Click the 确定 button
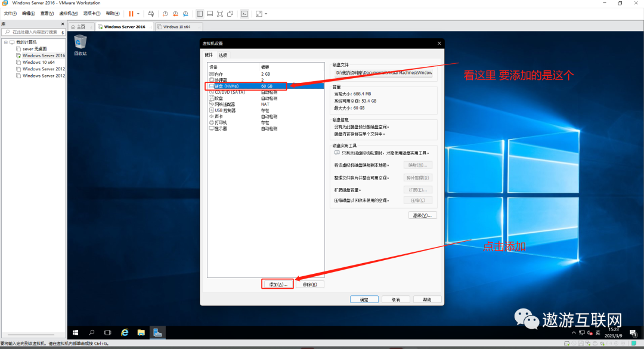The image size is (644, 349). tap(364, 299)
